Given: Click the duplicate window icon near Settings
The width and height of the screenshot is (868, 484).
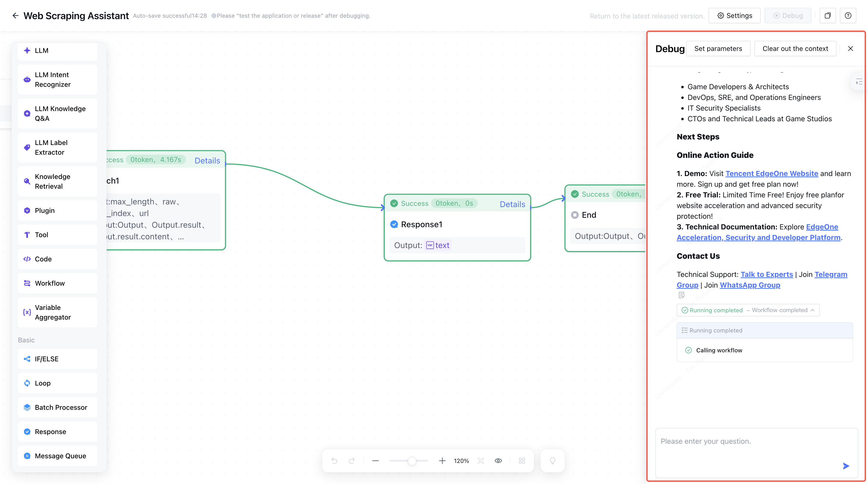Looking at the screenshot, I should pyautogui.click(x=828, y=16).
